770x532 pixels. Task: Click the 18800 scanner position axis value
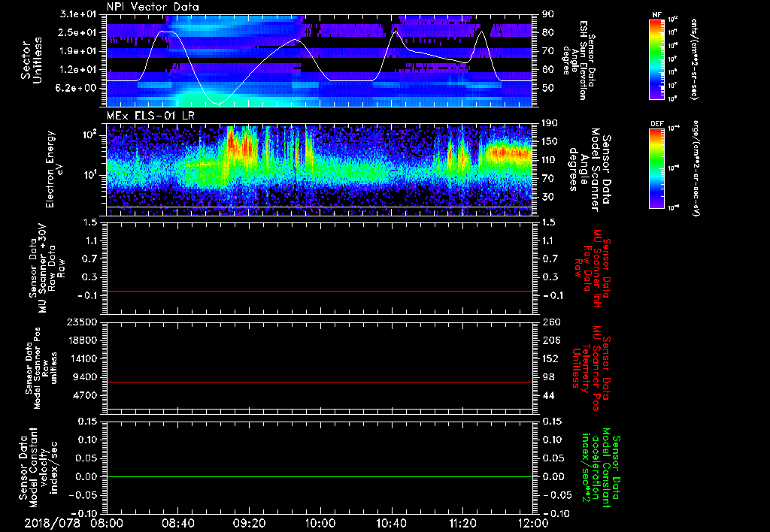coord(82,340)
